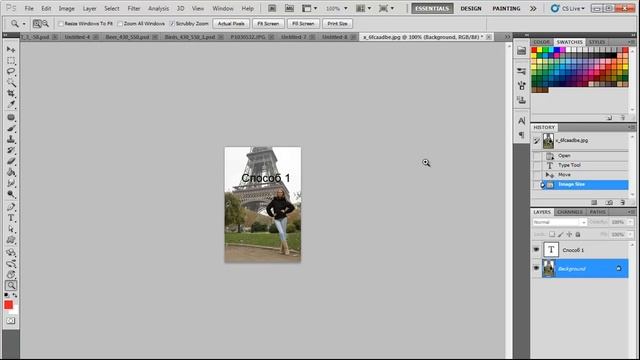This screenshot has height=360, width=640.
Task: Select the Eyedropper tool
Action: point(11,104)
